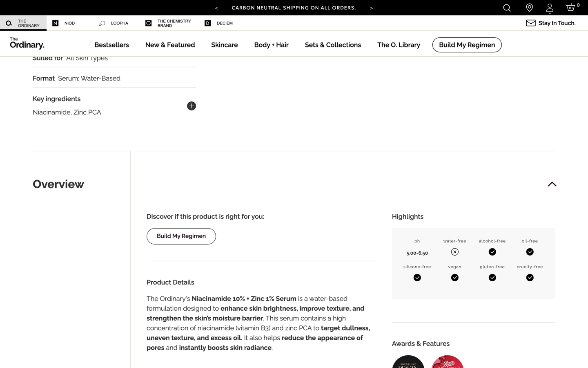Open the Bestsellers menu

click(111, 45)
